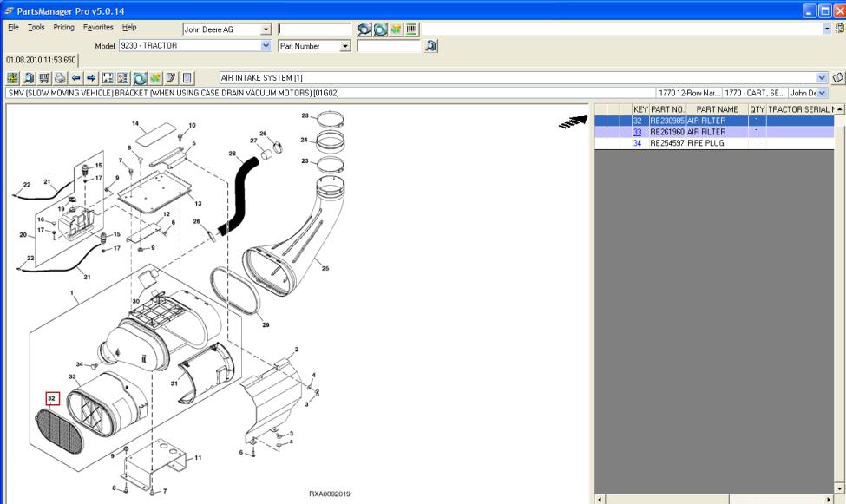Click callout number 11 on the bracket
846x504 pixels.
(x=198, y=458)
